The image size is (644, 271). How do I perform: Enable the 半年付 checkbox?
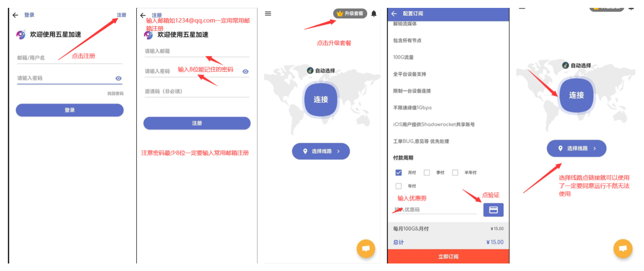pos(455,173)
